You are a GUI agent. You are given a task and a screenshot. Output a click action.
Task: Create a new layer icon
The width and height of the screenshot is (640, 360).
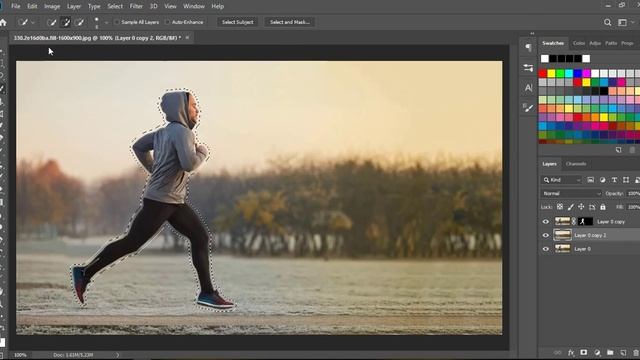623,353
